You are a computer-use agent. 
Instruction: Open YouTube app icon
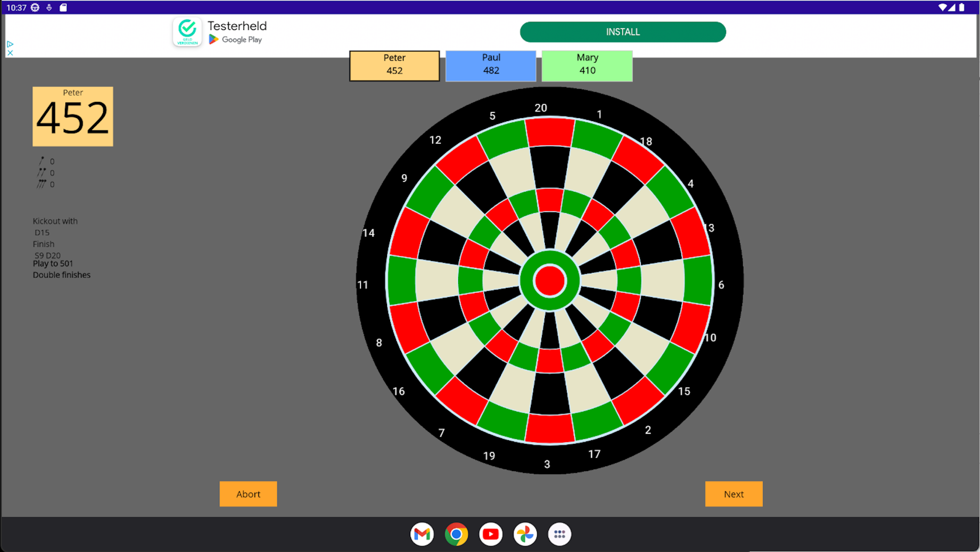491,534
